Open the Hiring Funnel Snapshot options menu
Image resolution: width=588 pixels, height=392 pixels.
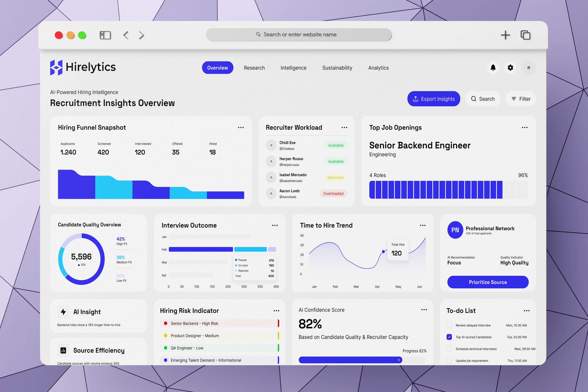click(241, 128)
